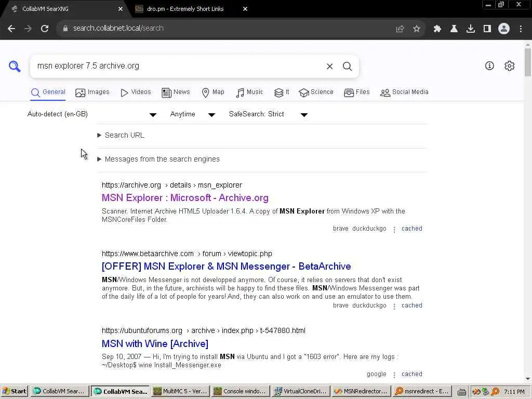This screenshot has height=399, width=532.
Task: Open the info (about) icon
Action: coord(489,66)
